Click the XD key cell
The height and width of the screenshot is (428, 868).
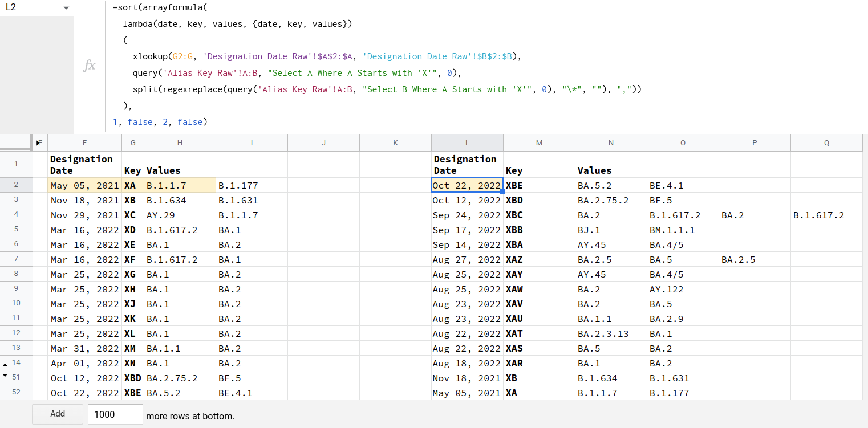[133, 230]
